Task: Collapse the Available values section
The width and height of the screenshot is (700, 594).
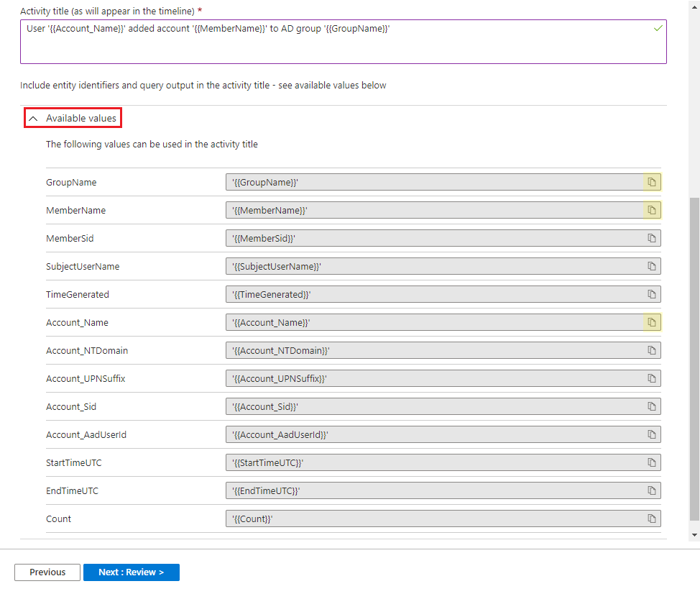Action: [72, 117]
